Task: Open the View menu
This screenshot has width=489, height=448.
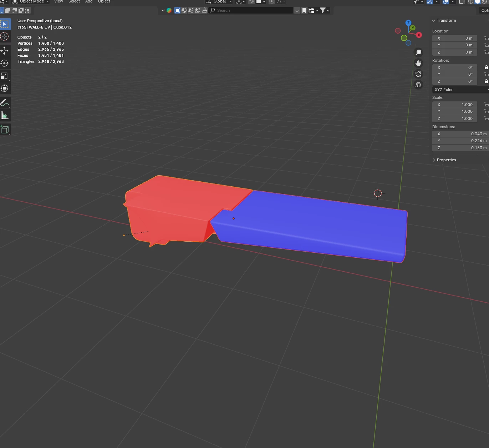Action: [58, 2]
